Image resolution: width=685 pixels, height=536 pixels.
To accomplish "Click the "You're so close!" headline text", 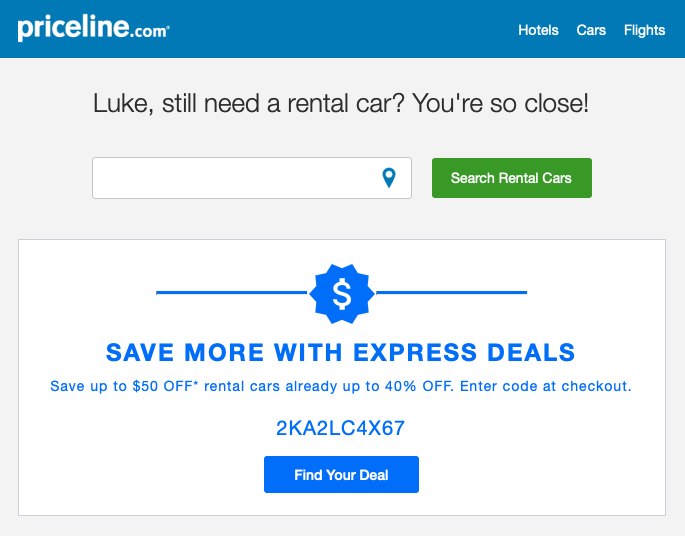I will [x=501, y=104].
